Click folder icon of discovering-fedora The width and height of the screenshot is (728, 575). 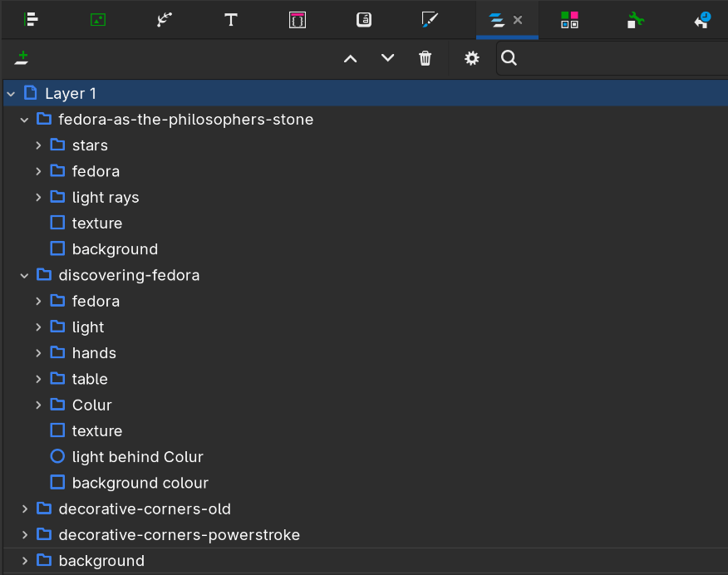tap(44, 275)
